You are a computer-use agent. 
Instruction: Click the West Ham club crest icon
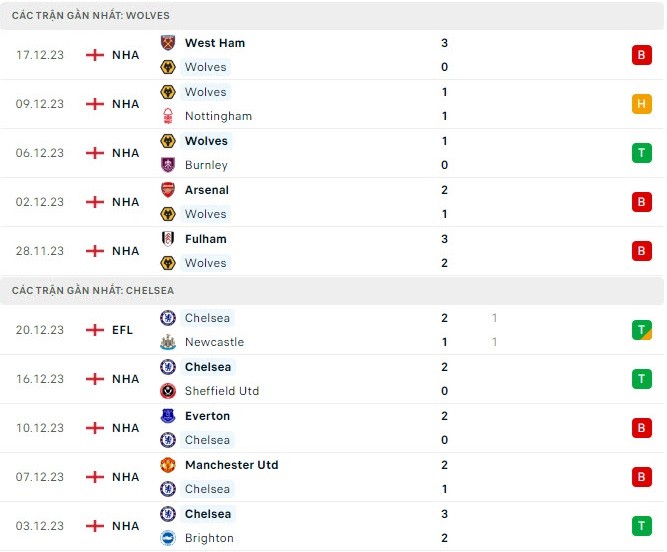tap(167, 43)
